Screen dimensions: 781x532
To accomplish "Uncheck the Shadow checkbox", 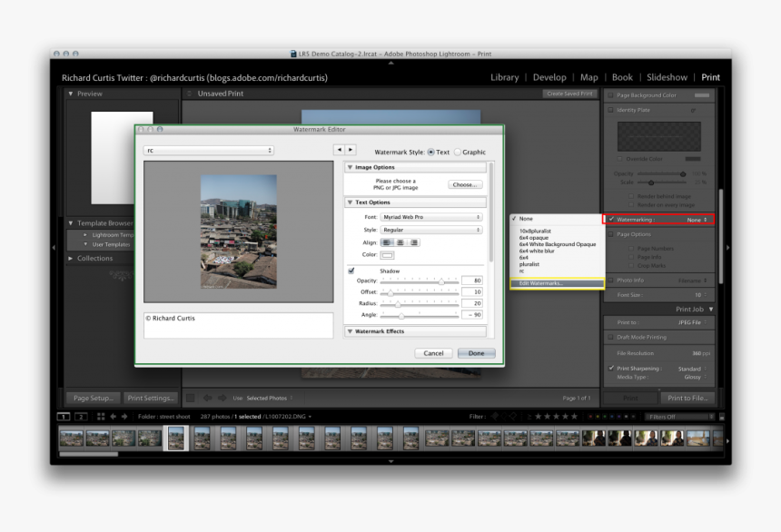I will [351, 271].
